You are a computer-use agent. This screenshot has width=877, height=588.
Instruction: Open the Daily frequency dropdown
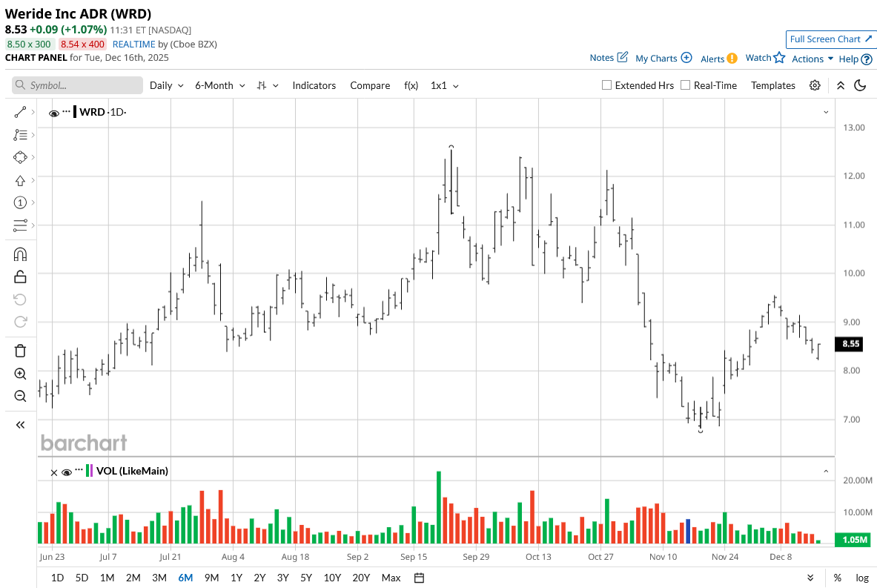[x=167, y=85]
